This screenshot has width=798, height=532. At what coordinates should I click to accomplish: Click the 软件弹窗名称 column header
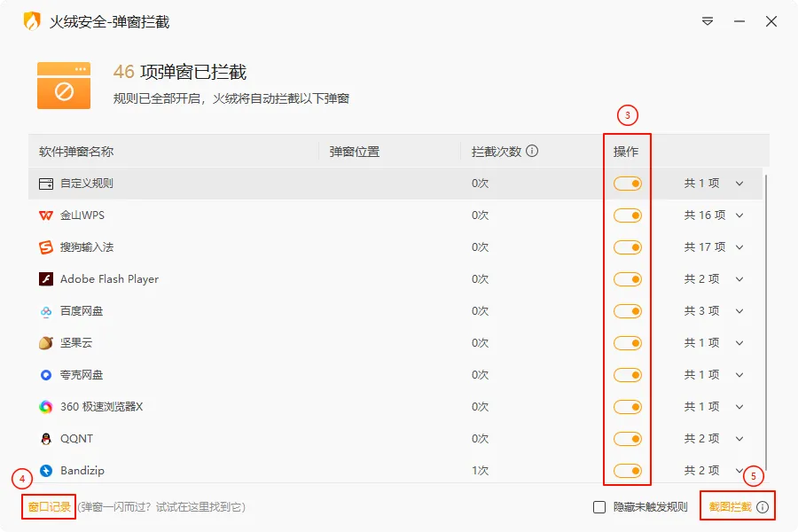pos(76,152)
